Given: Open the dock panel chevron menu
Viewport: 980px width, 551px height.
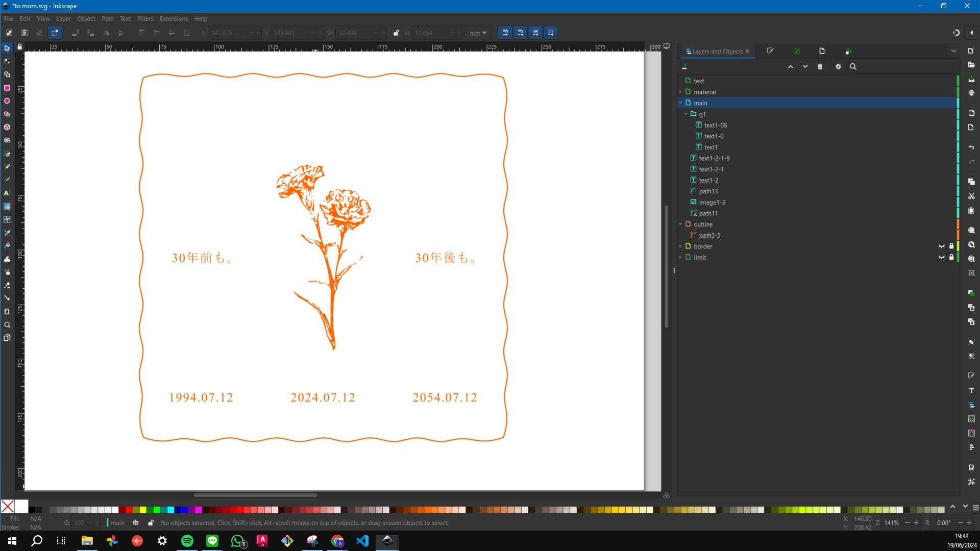Looking at the screenshot, I should 953,51.
